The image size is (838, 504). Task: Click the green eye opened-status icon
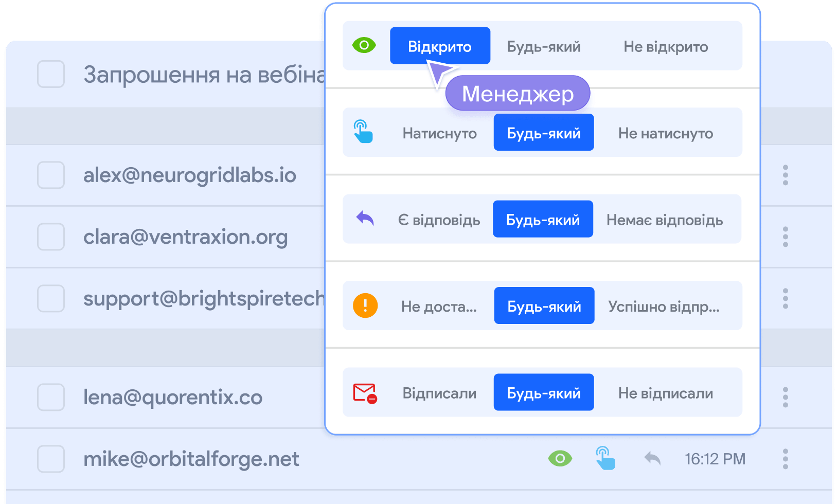click(365, 45)
